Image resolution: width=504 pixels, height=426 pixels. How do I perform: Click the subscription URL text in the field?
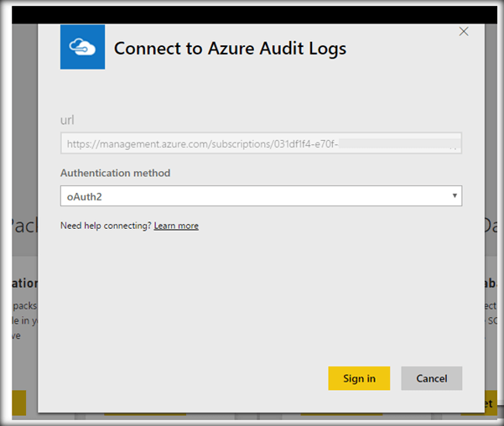tap(201, 144)
